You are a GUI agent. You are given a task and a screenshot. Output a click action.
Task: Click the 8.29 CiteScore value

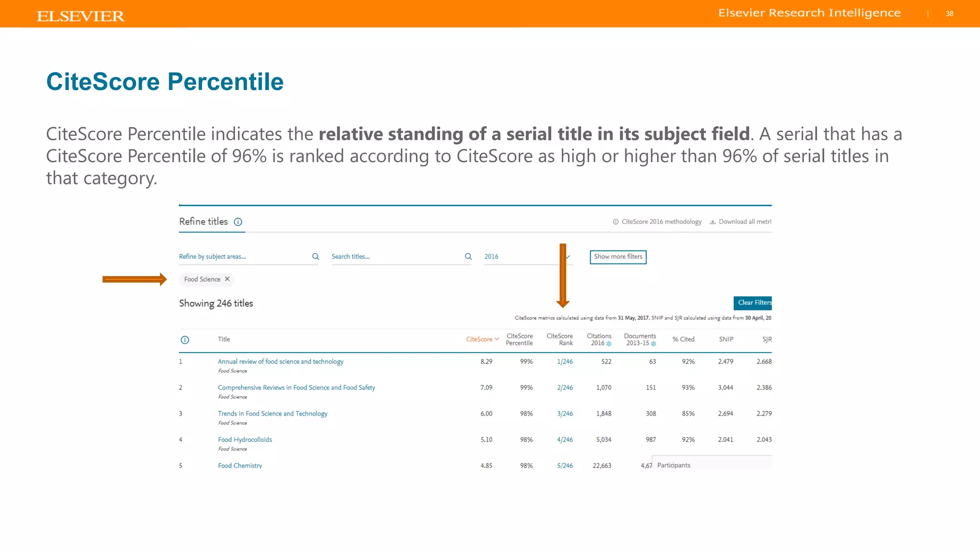486,362
